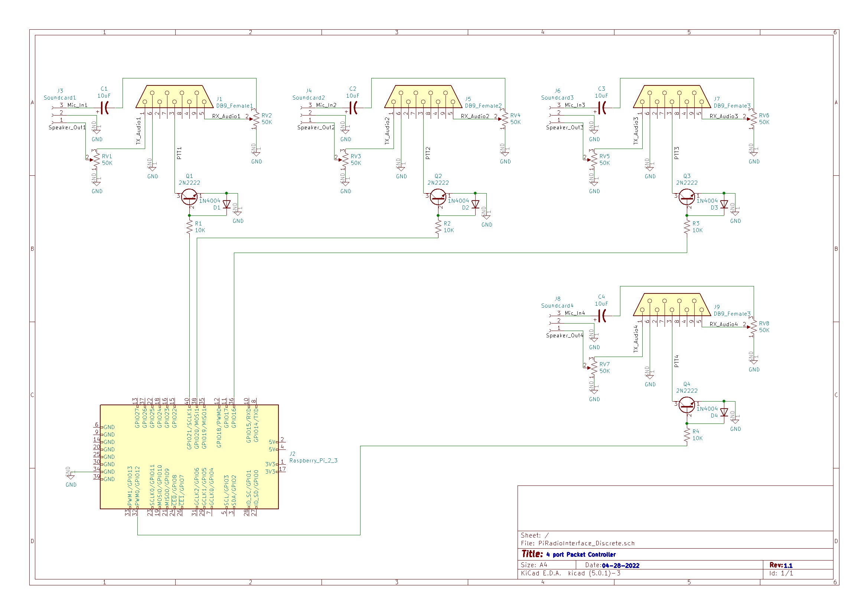Click the PTT4 net label

point(677,361)
